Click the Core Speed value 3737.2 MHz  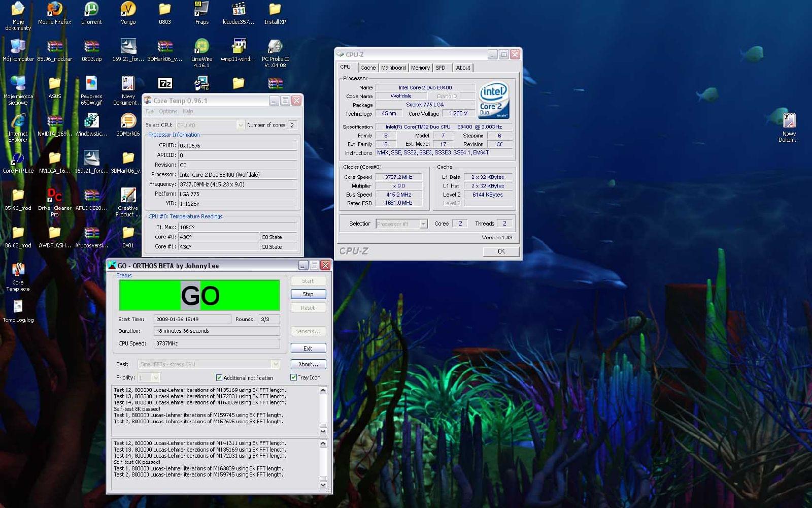(x=399, y=177)
